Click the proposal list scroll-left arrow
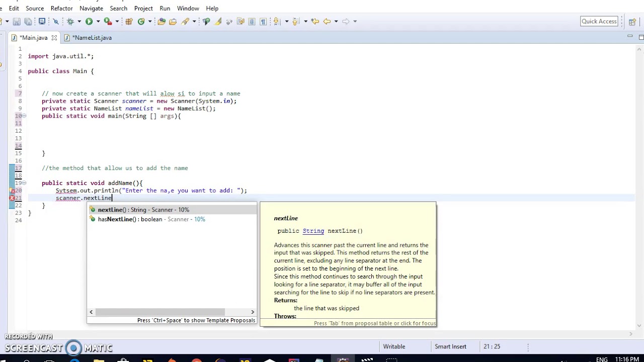 click(x=91, y=312)
